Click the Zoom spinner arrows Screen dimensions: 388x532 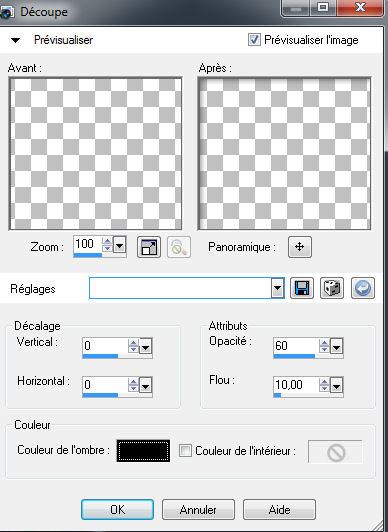[x=107, y=244]
